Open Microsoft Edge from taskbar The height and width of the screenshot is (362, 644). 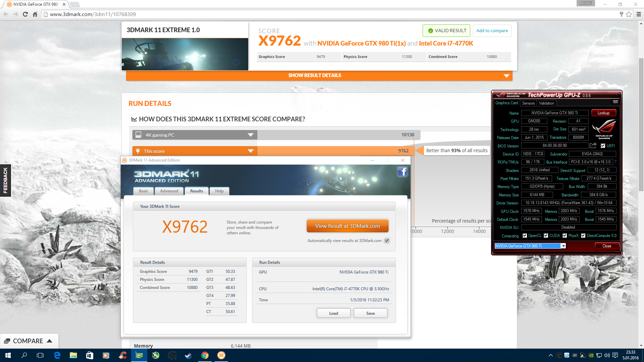[x=57, y=355]
